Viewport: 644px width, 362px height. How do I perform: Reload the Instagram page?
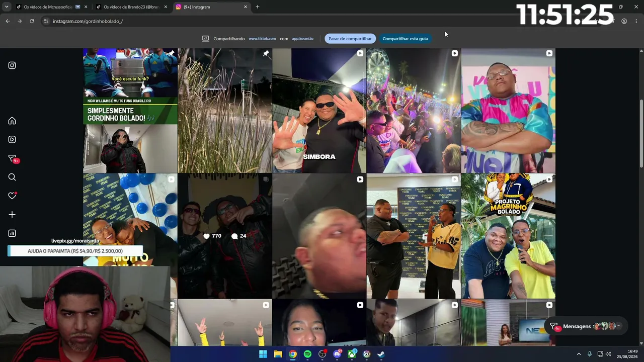tap(32, 21)
